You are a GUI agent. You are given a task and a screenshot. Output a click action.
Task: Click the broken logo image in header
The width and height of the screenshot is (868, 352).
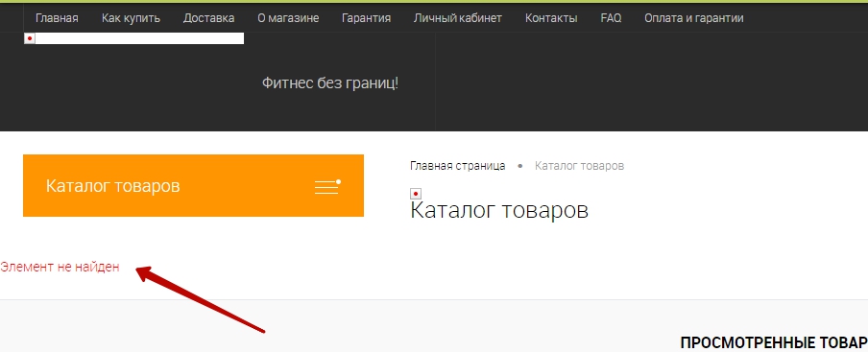[x=133, y=38]
